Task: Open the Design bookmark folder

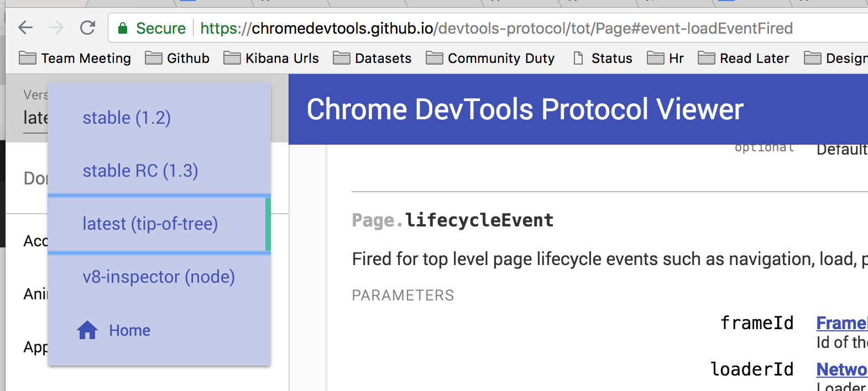Action: coord(835,58)
